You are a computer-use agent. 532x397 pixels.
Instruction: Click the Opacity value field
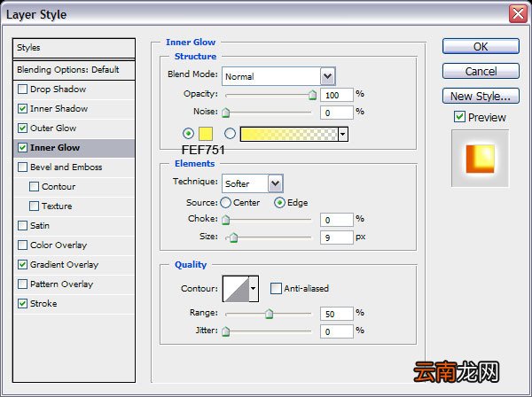pos(337,96)
